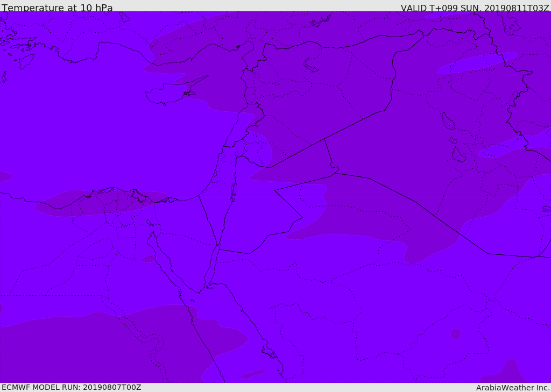Screen dimensions: 551x392
Task: Click the 'ECMWF MODEL RUN: 20190807T00Z' label
Action: pos(72,387)
